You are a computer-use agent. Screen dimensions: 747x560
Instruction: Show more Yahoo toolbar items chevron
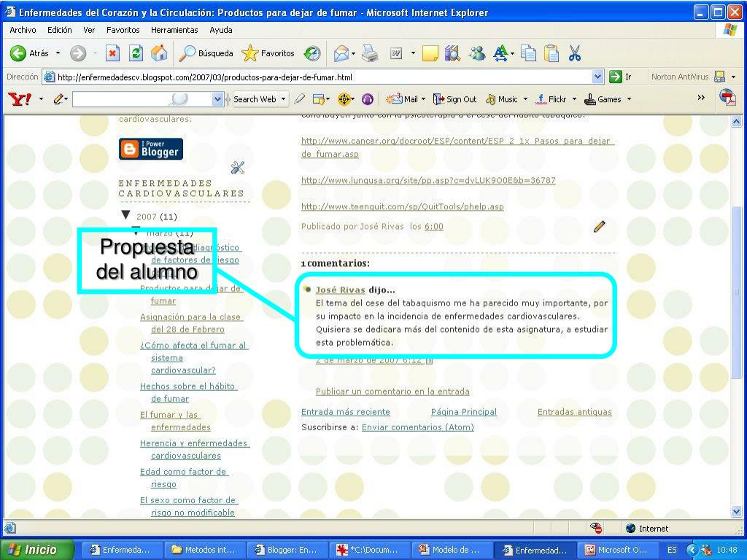701,98
